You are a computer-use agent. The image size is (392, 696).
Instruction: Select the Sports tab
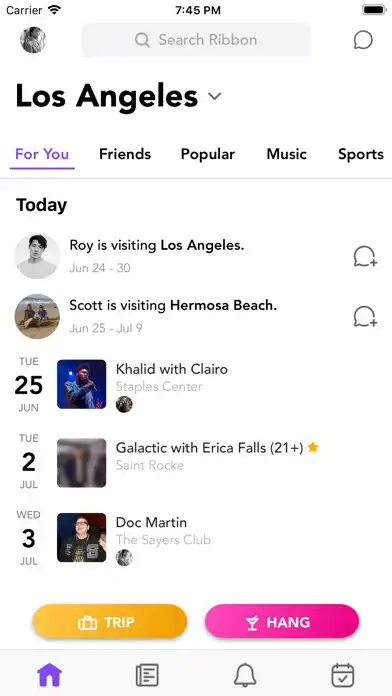[360, 154]
